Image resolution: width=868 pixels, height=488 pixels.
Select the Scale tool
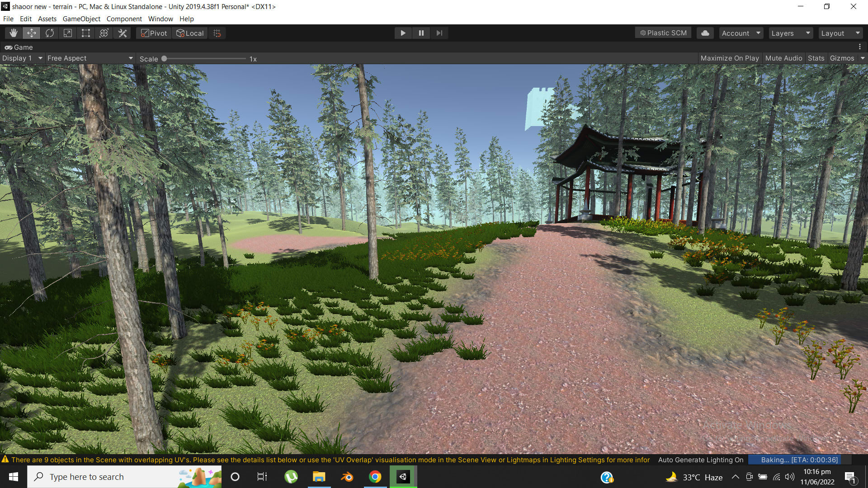[67, 33]
